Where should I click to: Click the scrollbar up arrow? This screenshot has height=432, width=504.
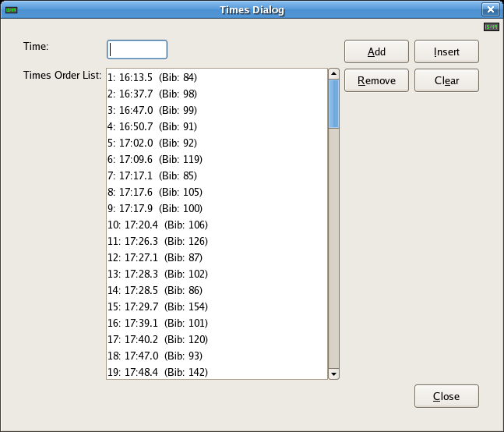pyautogui.click(x=334, y=74)
